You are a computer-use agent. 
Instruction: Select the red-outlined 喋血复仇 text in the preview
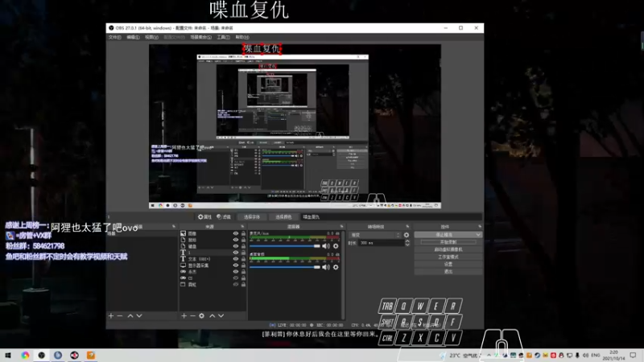(262, 49)
